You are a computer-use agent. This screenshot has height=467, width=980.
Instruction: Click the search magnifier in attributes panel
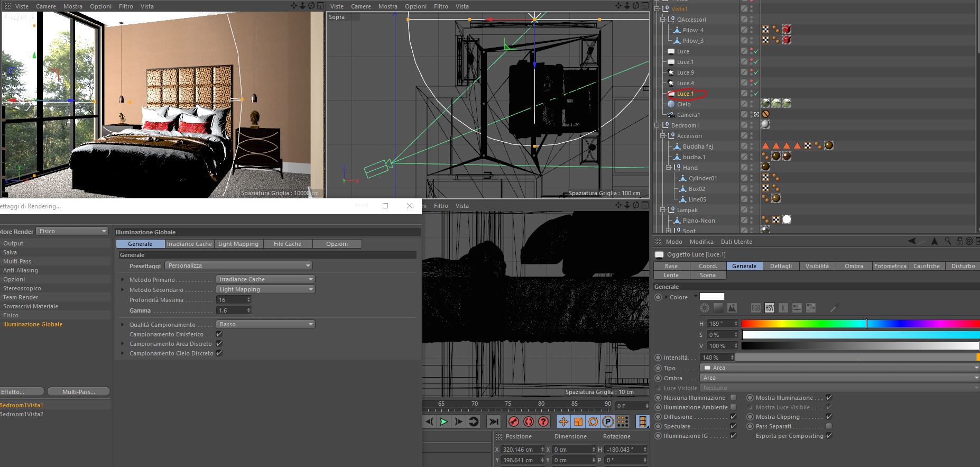948,241
